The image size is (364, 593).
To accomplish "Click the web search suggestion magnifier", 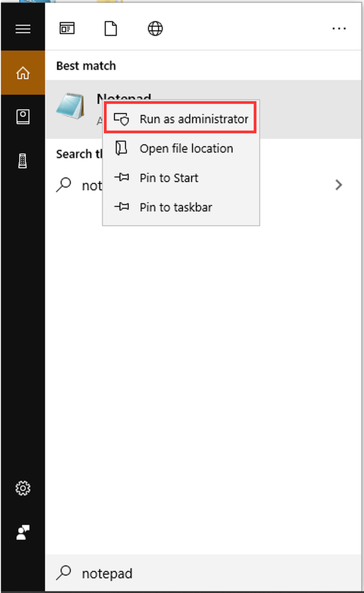I will [63, 185].
